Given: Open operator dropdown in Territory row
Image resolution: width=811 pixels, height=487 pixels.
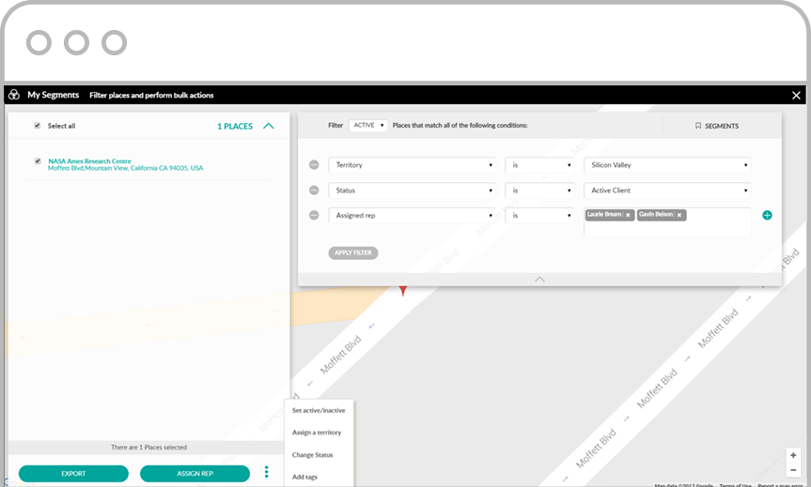Looking at the screenshot, I should (x=539, y=165).
